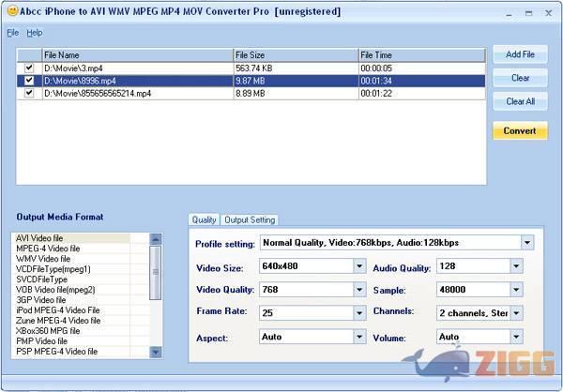Choose iPod MPEG-4 Video File format
The width and height of the screenshot is (563, 392).
57,309
